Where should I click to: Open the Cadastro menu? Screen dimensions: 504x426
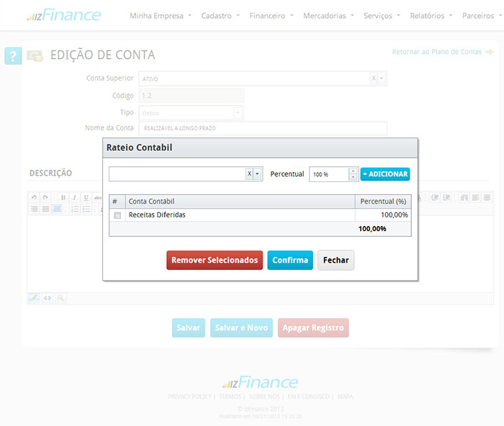(x=220, y=16)
